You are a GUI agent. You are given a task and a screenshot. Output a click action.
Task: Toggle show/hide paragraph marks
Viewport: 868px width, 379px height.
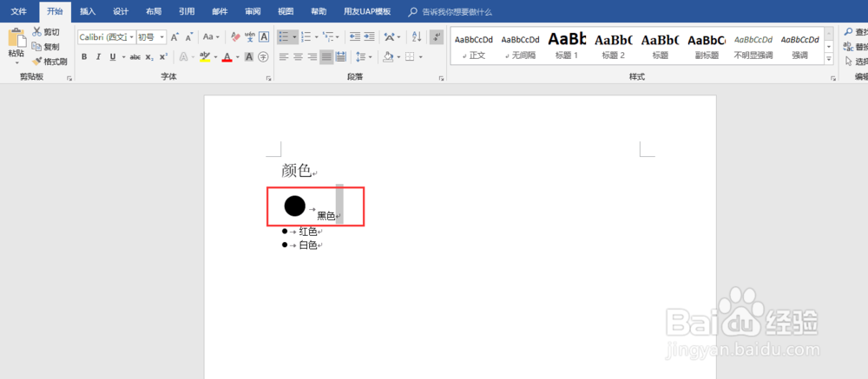437,37
